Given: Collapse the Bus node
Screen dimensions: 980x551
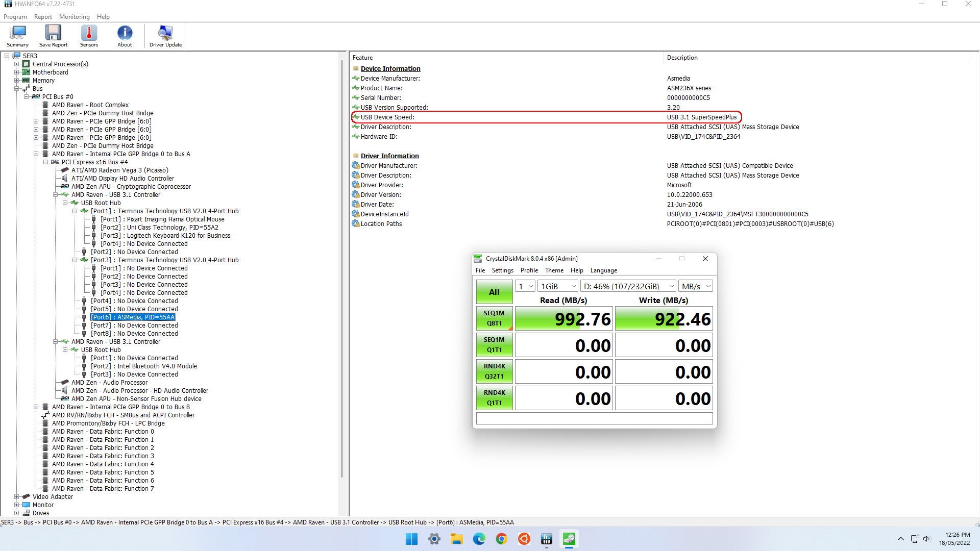Looking at the screenshot, I should tap(17, 89).
